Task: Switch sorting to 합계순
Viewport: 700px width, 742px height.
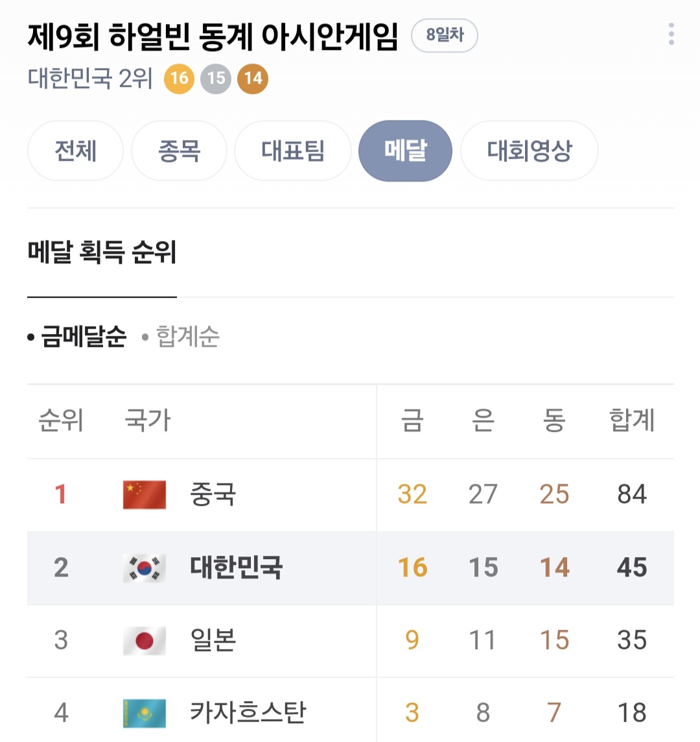Action: [187, 337]
